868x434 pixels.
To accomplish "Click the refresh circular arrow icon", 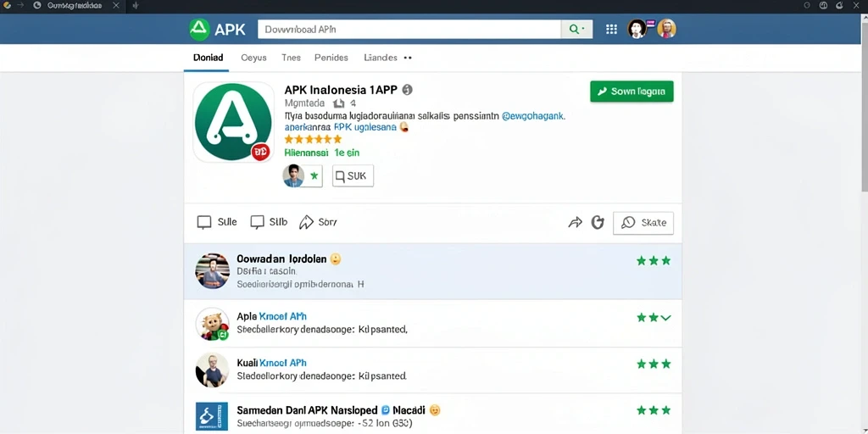I will pyautogui.click(x=598, y=223).
